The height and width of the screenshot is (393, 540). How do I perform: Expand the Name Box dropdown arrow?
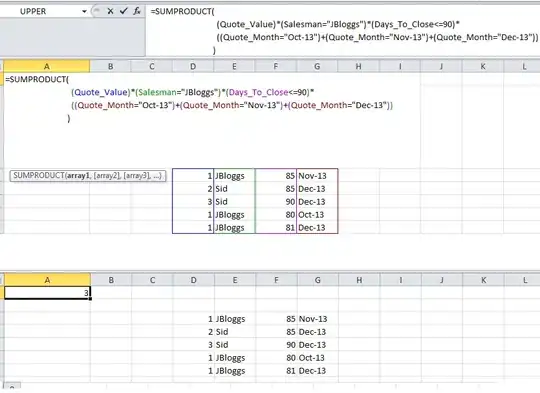point(84,12)
